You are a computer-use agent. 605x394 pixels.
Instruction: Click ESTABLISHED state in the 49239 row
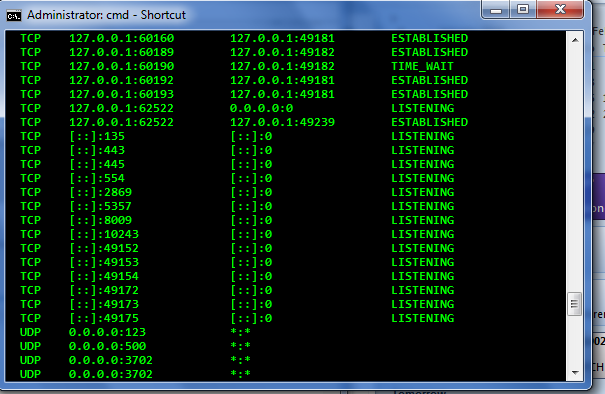[x=429, y=122]
